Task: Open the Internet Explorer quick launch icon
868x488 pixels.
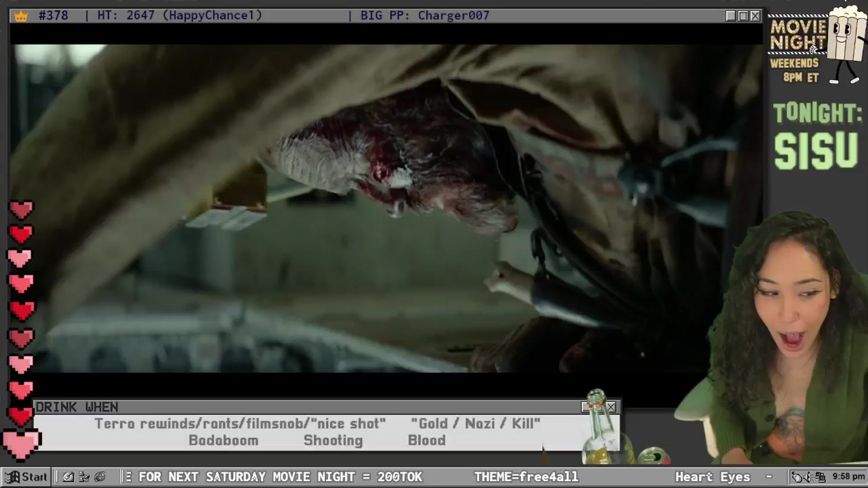Action: click(100, 477)
